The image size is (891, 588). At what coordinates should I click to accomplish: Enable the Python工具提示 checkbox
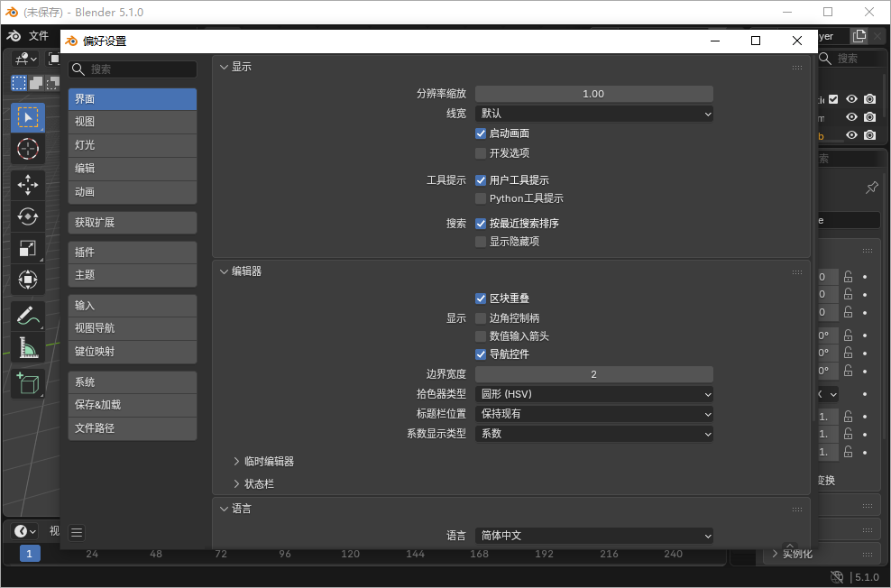point(481,198)
